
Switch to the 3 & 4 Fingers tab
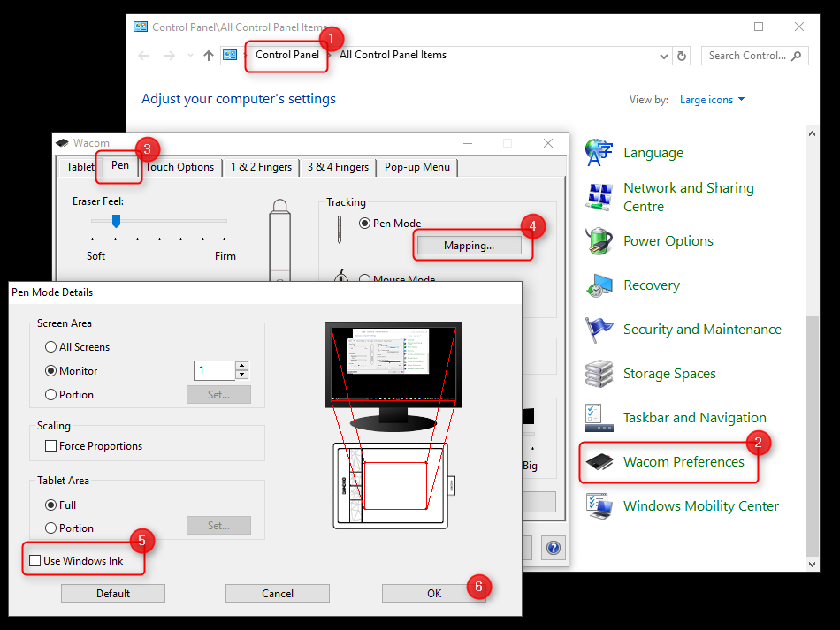338,167
